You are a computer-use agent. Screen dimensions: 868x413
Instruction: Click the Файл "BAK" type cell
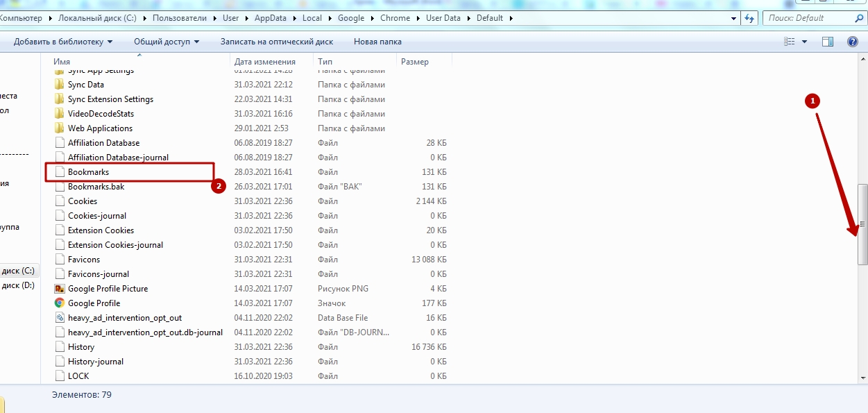[340, 187]
